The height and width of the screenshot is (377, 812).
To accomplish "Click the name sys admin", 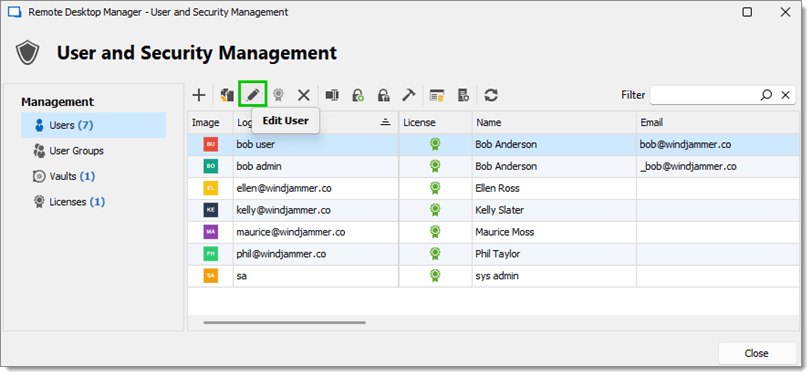I will click(497, 276).
